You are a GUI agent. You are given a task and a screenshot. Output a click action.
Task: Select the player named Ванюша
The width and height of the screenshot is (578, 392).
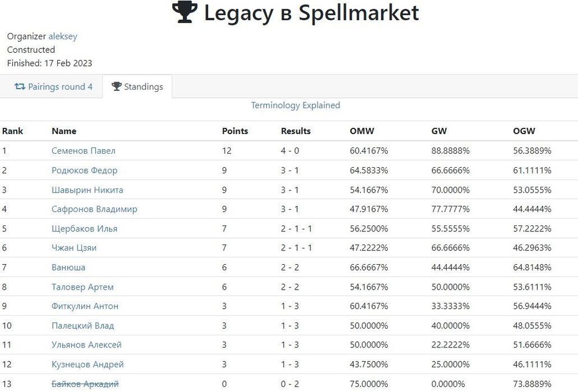point(68,268)
